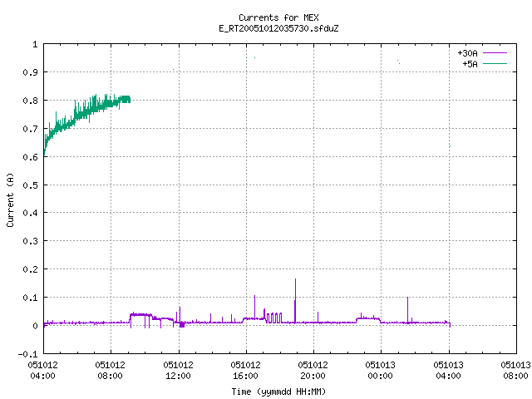This screenshot has height=399, width=532.
Task: Click y-axis tick value 0.3
Action: 30,241
